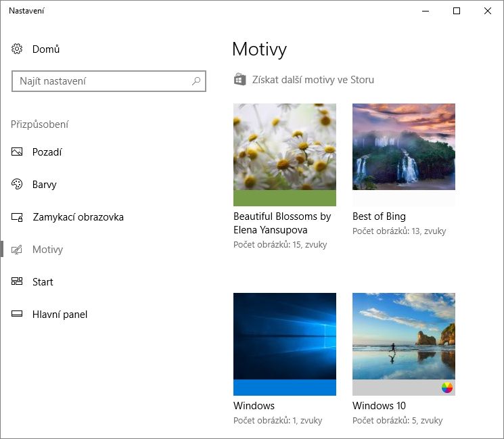Close the Nastavení window
504x439 pixels.
click(x=488, y=11)
